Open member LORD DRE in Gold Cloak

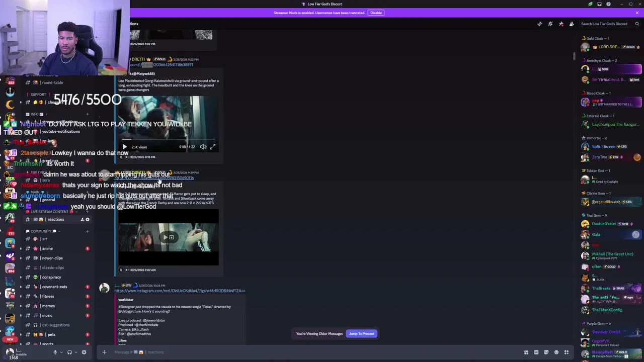[x=611, y=47]
